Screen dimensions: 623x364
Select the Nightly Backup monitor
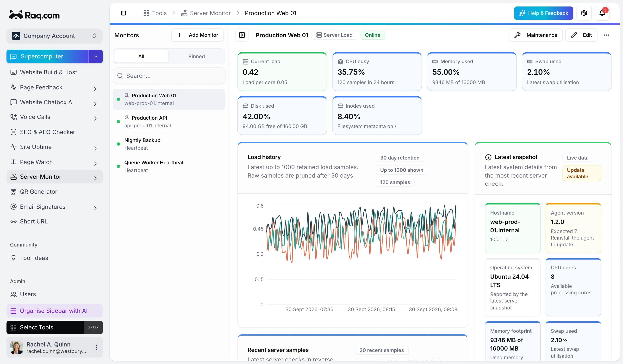[x=169, y=144]
